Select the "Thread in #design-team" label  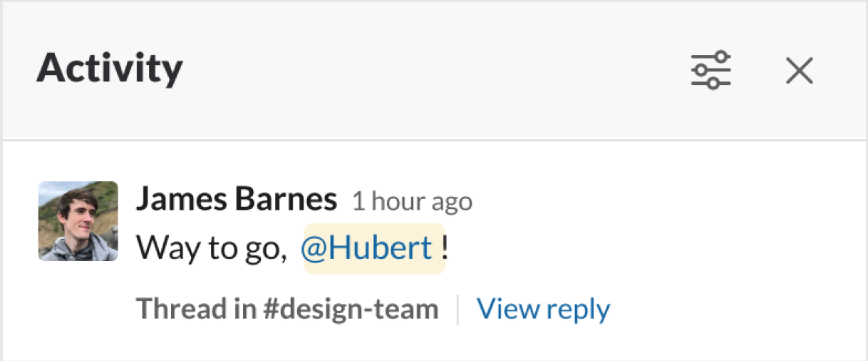[286, 310]
